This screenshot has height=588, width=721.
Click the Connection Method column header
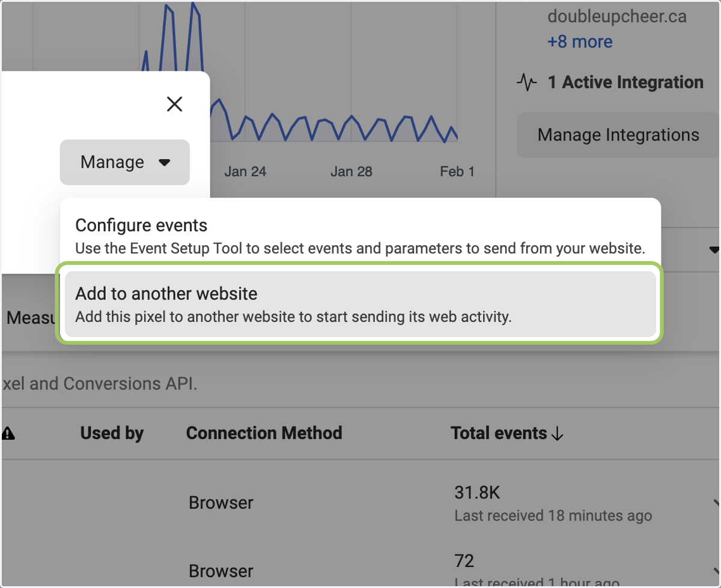pos(264,433)
